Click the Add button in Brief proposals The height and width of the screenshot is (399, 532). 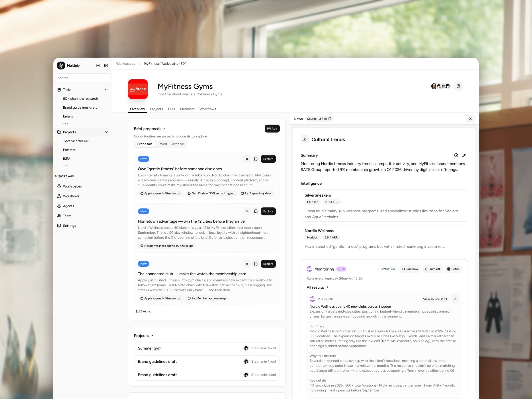coord(272,129)
